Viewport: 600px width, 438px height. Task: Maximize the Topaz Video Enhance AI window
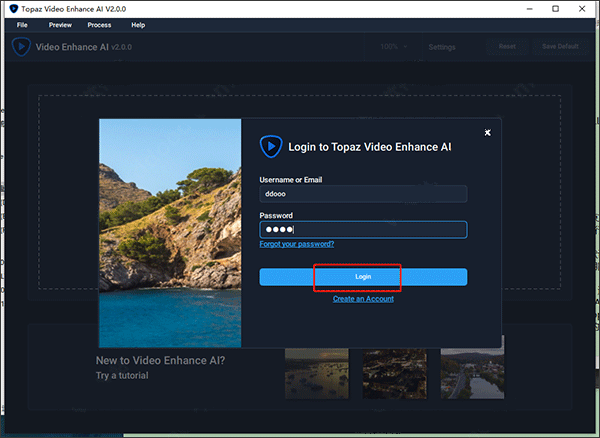pyautogui.click(x=556, y=9)
